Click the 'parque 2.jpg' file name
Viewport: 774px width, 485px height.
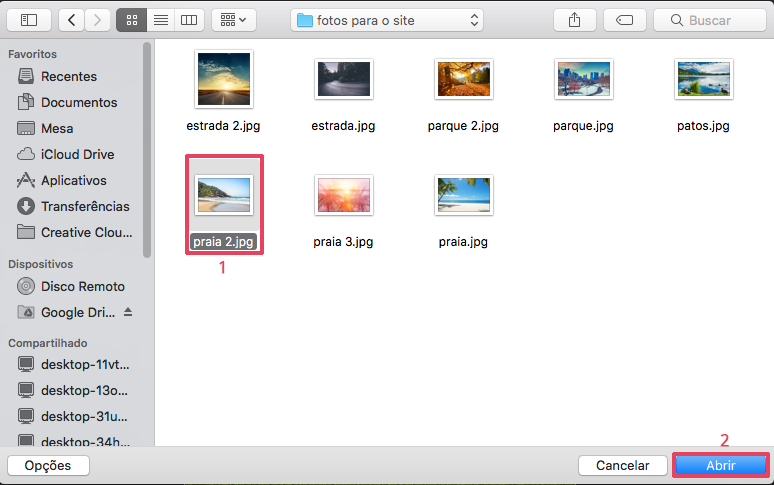pos(463,126)
